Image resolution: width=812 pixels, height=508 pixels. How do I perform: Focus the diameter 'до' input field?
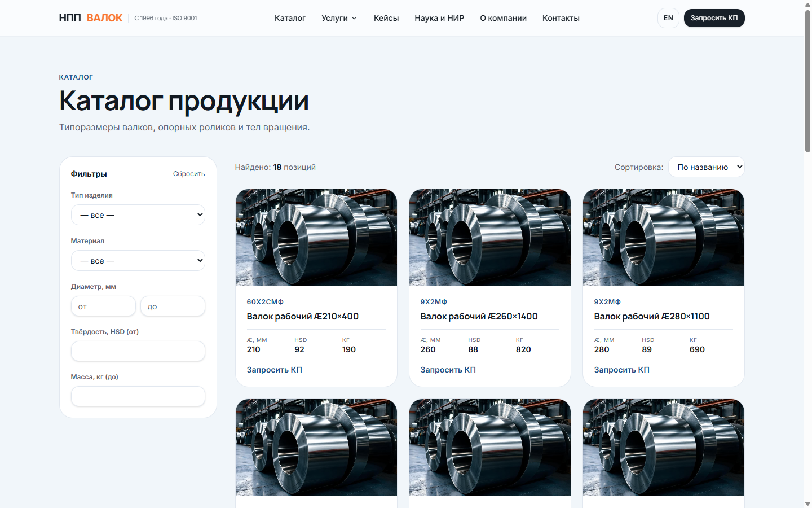[173, 306]
